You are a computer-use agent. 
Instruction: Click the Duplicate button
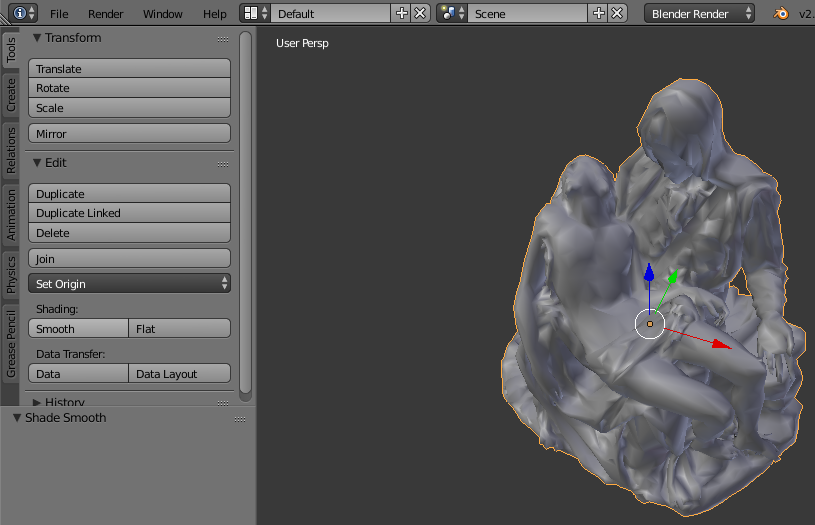(x=129, y=193)
